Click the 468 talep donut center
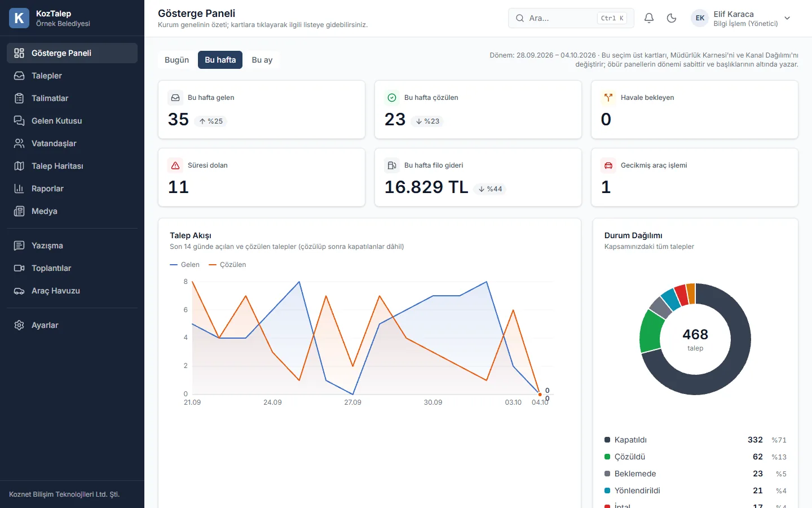The width and height of the screenshot is (812, 508). 695,339
